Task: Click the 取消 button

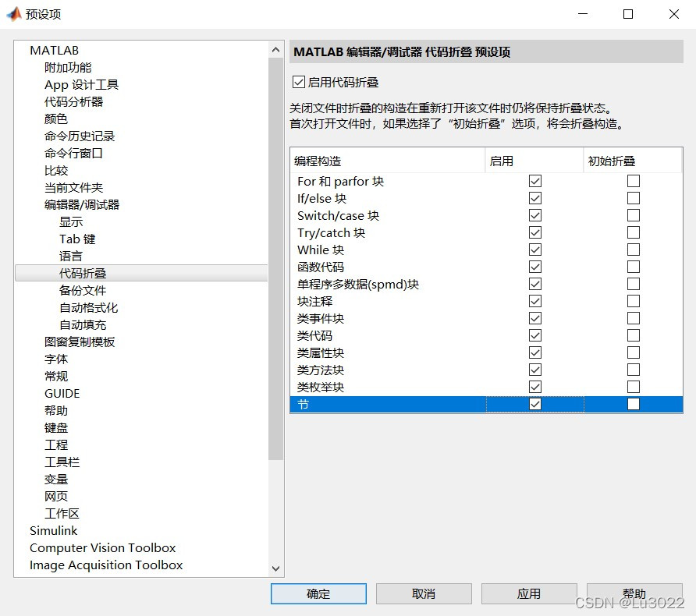Action: point(424,593)
